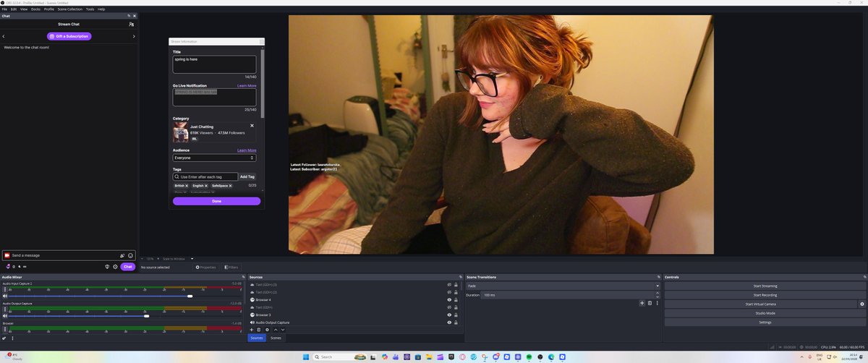
Task: Go to previous chat banner with left chevron
Action: tap(4, 36)
